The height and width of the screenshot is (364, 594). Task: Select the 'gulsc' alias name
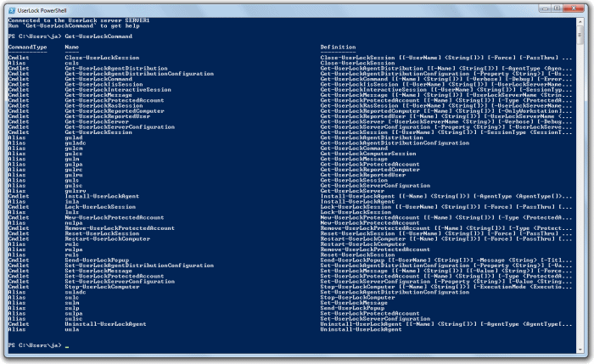[74, 185]
